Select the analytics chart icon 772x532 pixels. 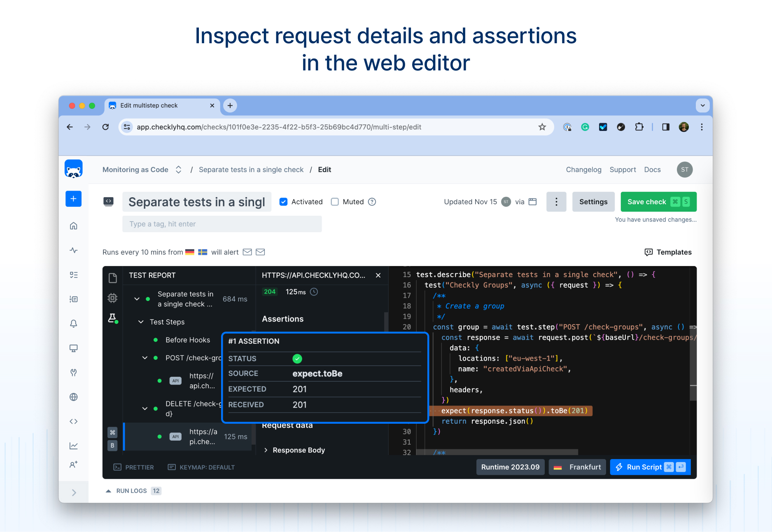click(x=73, y=445)
